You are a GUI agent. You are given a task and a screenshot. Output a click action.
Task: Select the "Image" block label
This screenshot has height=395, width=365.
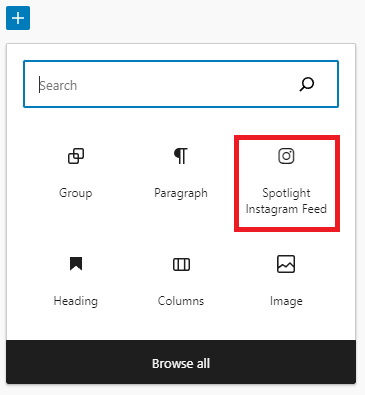tap(286, 301)
